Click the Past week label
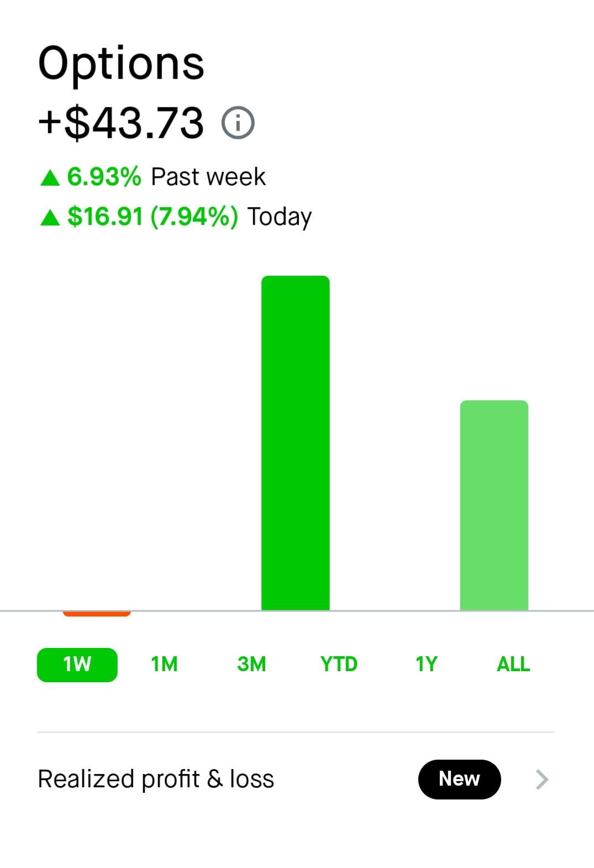This screenshot has width=594, height=868. (x=208, y=177)
